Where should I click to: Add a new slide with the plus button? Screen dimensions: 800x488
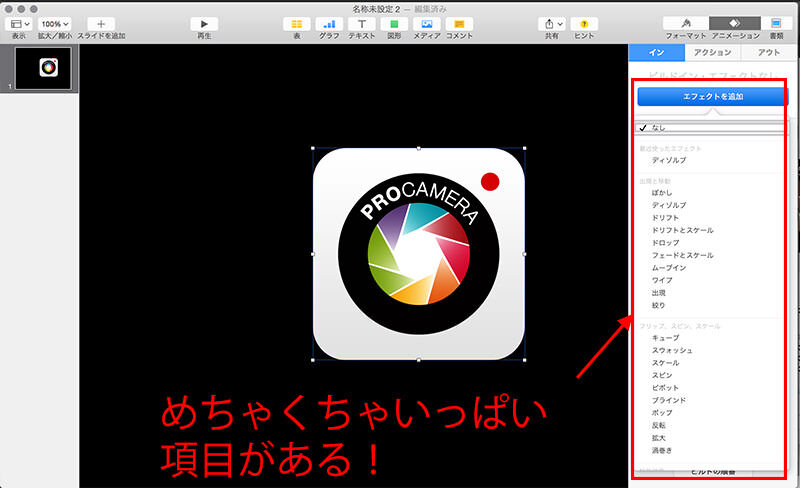(x=101, y=24)
